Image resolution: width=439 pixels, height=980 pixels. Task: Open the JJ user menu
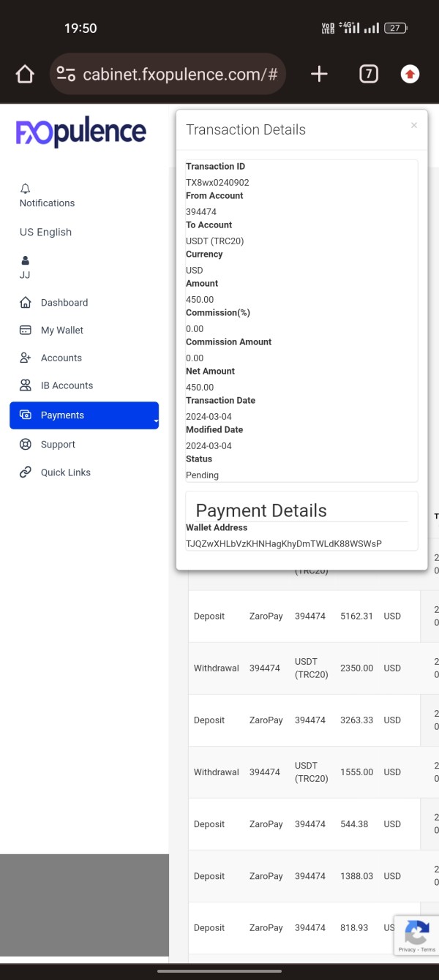point(25,275)
